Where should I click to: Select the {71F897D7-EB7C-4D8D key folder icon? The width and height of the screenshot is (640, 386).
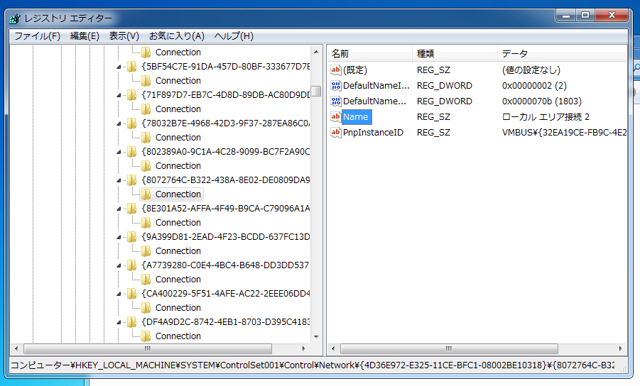tap(131, 95)
